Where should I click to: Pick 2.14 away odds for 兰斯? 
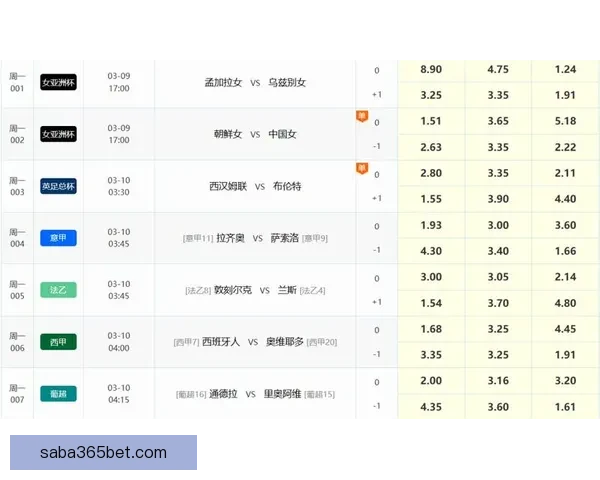point(565,277)
